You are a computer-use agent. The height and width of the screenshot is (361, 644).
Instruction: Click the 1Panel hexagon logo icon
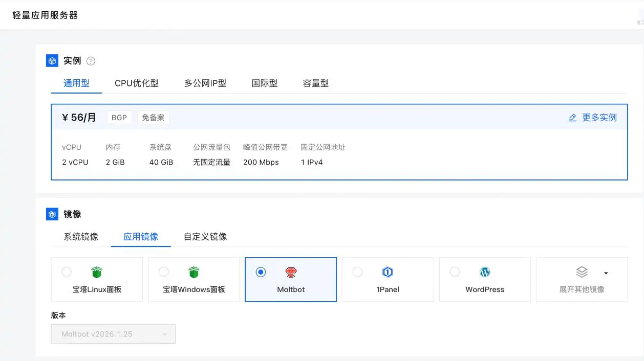click(x=388, y=272)
